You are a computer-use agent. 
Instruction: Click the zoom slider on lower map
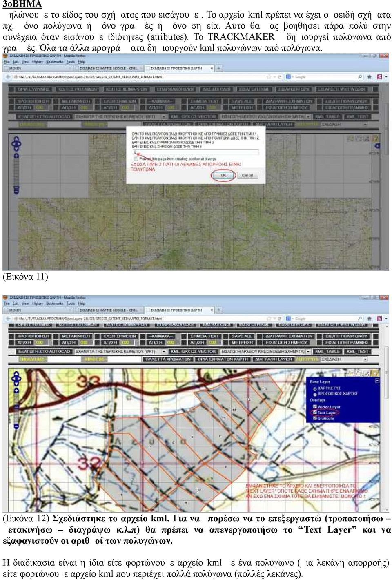16,408
